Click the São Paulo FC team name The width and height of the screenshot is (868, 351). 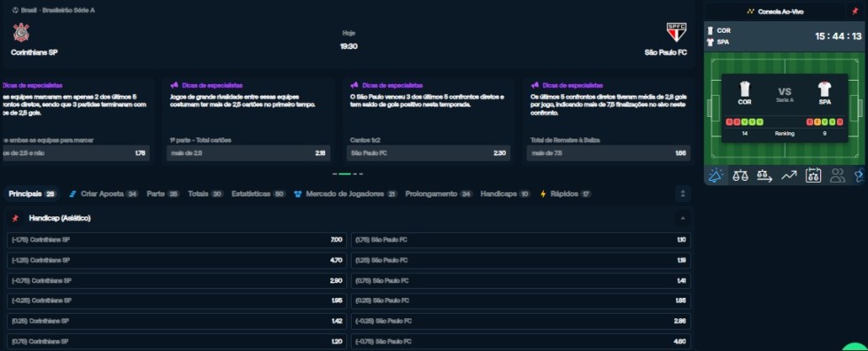click(666, 52)
